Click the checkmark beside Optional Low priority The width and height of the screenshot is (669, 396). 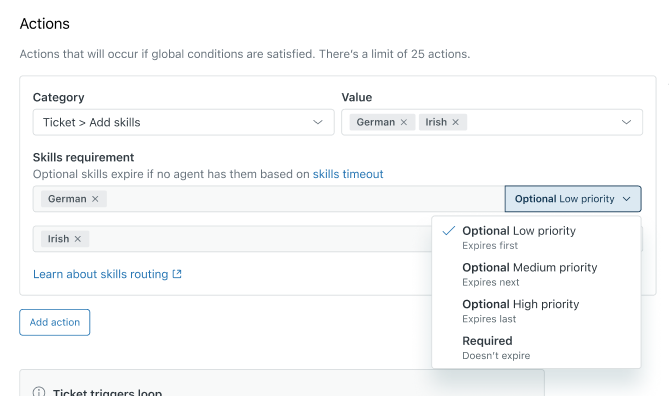tap(448, 231)
